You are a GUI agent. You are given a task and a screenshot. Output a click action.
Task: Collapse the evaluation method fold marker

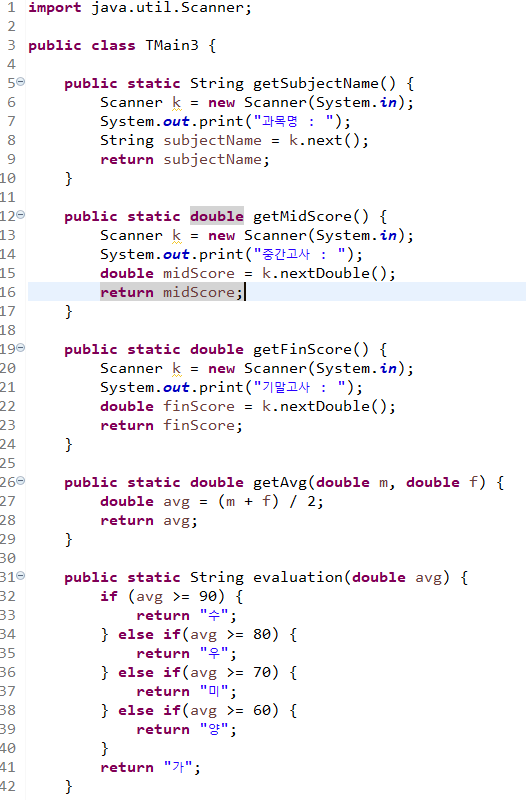pyautogui.click(x=21, y=576)
